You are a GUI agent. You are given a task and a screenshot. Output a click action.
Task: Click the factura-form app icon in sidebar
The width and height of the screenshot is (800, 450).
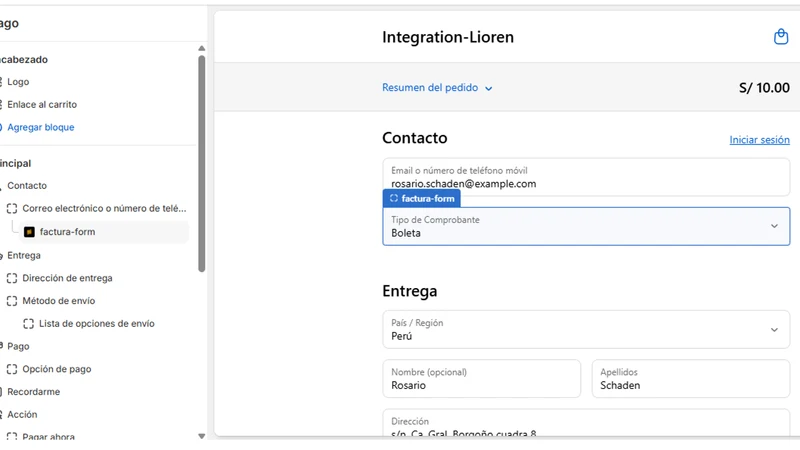[x=30, y=232]
